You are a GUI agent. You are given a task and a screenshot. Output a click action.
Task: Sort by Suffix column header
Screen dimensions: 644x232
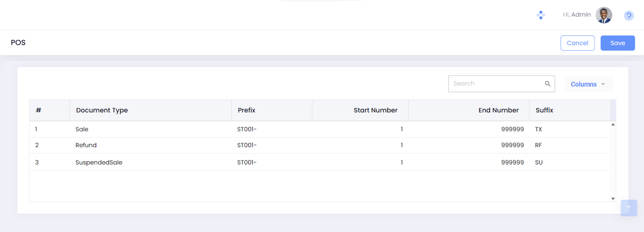pos(544,110)
